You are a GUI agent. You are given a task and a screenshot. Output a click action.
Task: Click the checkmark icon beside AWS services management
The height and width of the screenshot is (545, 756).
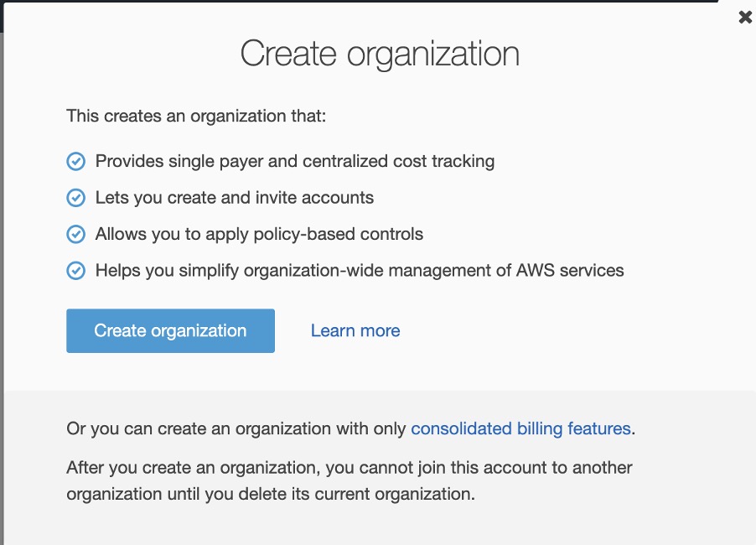75,271
